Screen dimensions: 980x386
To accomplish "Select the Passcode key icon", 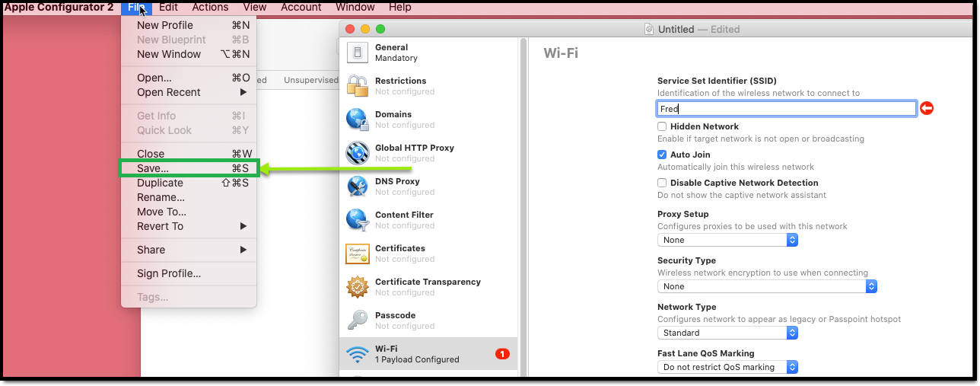I will coord(358,321).
